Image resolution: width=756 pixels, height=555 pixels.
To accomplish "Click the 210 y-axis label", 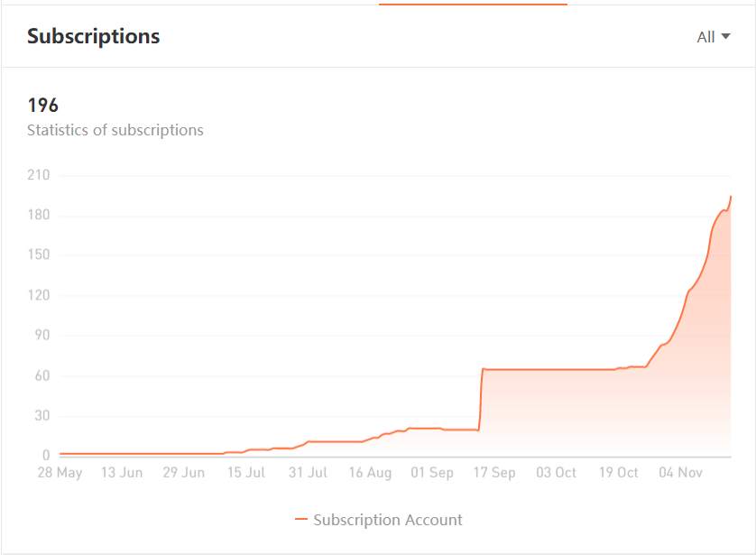I will point(39,174).
